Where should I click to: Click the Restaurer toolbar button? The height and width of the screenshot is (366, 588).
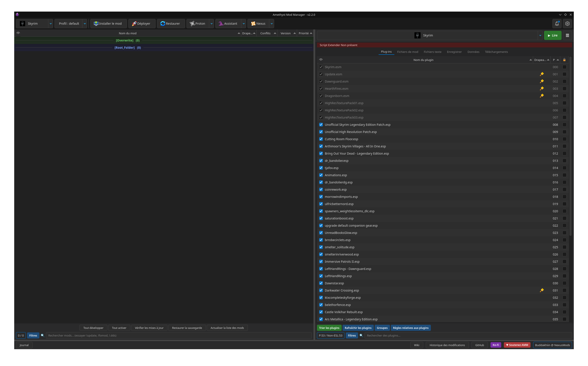(x=171, y=24)
